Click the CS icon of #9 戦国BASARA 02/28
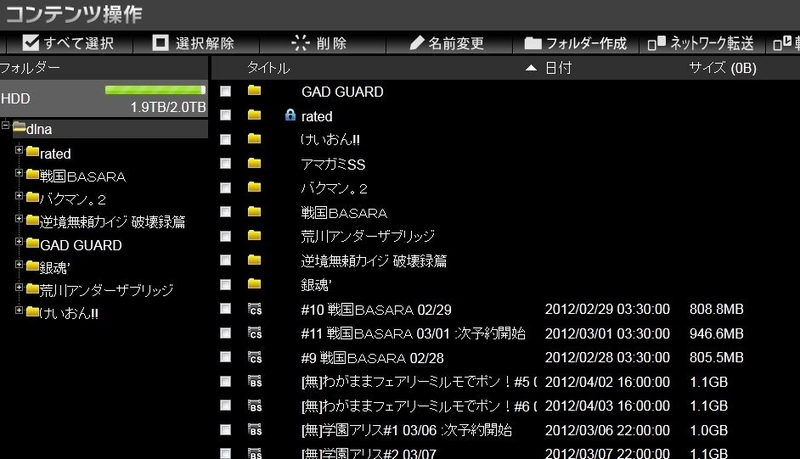Image resolution: width=800 pixels, height=459 pixels. (255, 357)
